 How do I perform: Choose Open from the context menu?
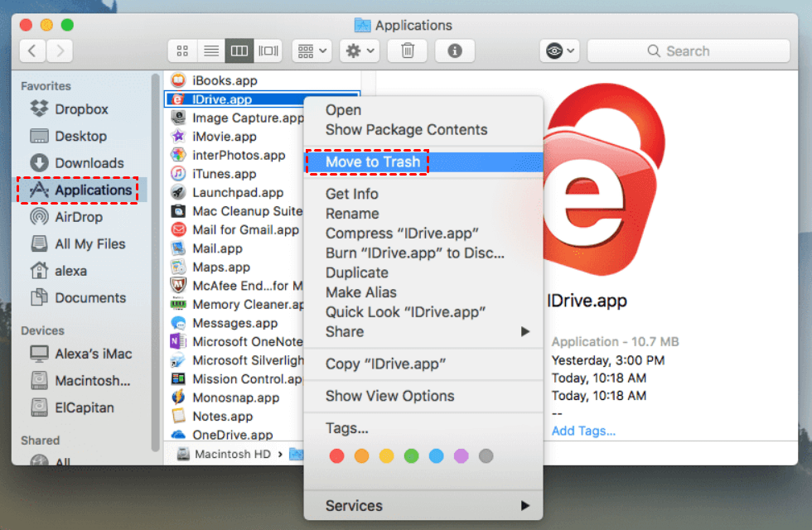point(423,110)
